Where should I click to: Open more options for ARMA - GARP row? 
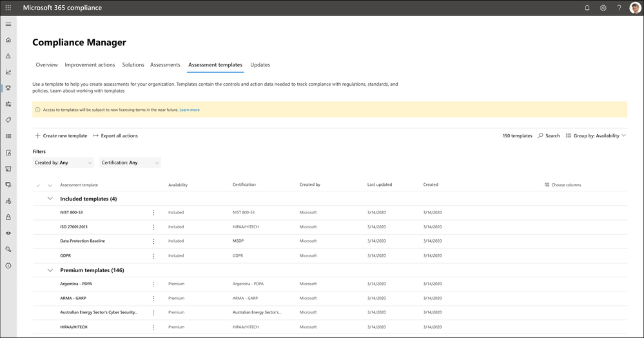pyautogui.click(x=153, y=299)
